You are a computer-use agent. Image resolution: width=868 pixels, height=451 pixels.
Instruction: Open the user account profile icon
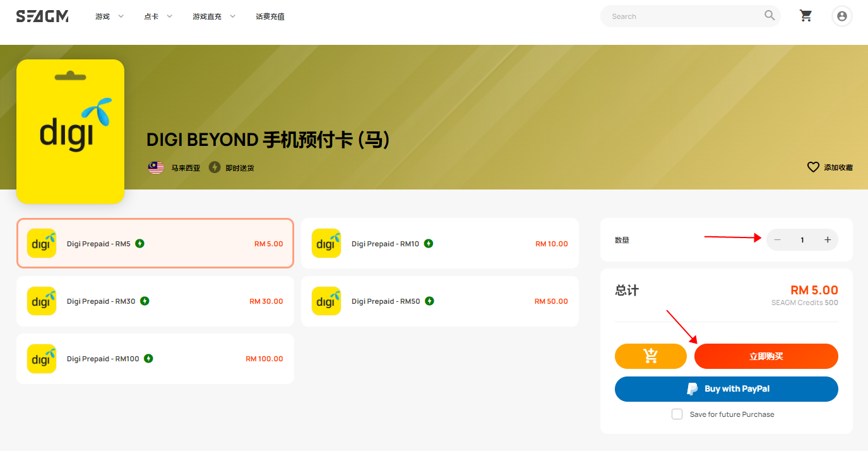tap(842, 16)
